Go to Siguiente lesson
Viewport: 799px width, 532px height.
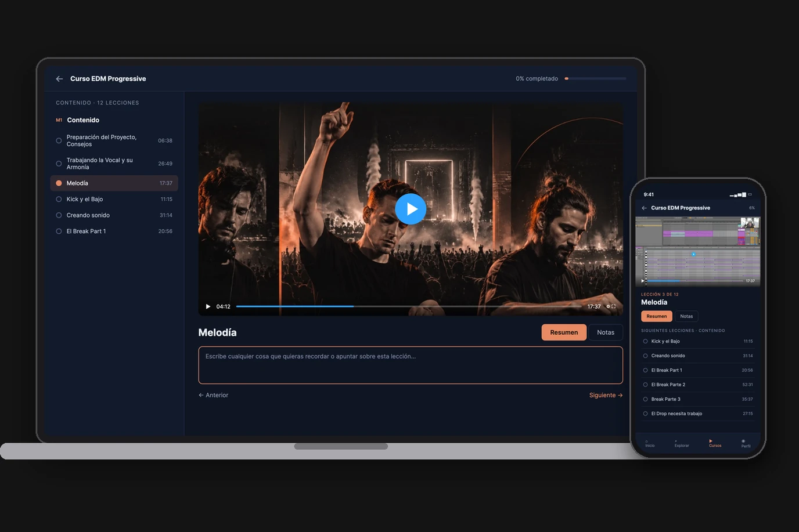click(606, 395)
